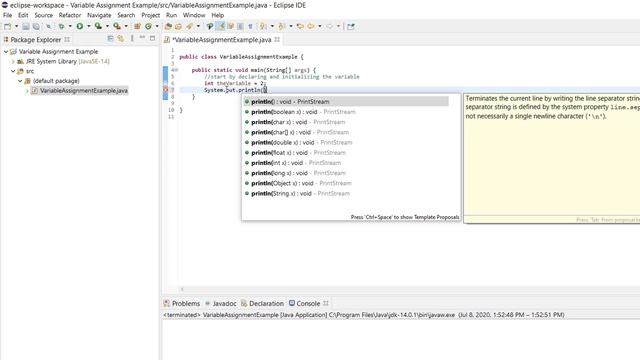The width and height of the screenshot is (640, 360).
Task: Click the Last Edit Location icon
Action: coord(300,27)
